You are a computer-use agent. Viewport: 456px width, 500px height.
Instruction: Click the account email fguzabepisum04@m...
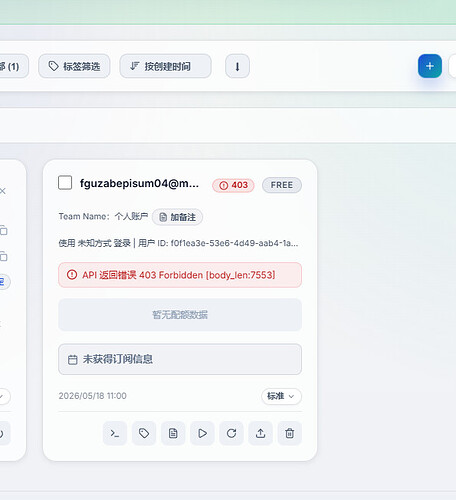tap(139, 183)
